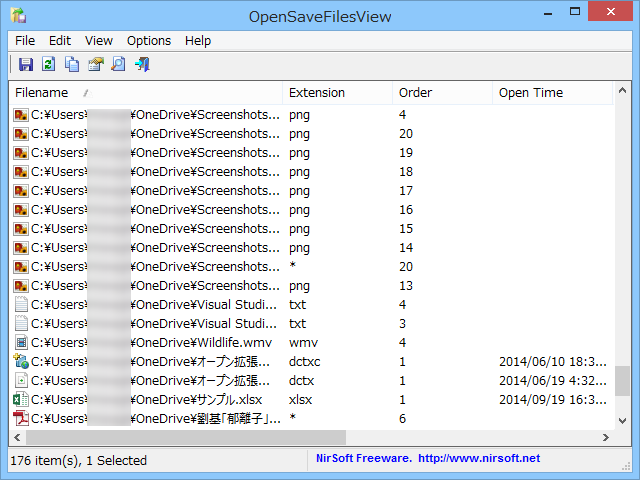Click the Save Selected Items toolbar icon
Screen dimensions: 640x480
pyautogui.click(x=26, y=64)
